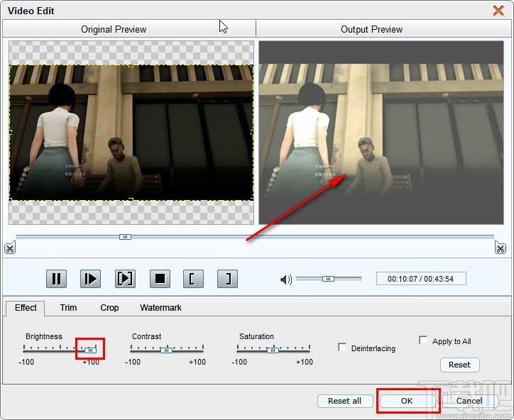Image resolution: width=514 pixels, height=420 pixels.
Task: Switch to the Effect tab
Action: point(26,308)
